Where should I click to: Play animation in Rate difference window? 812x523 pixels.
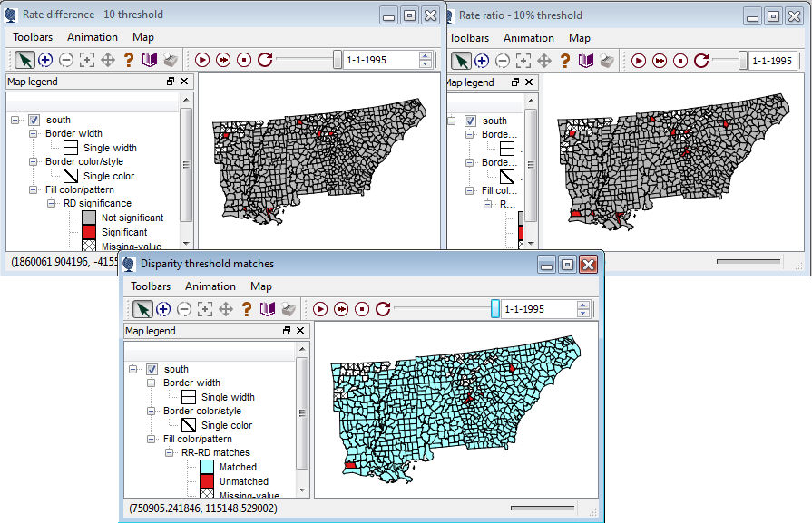click(x=202, y=60)
